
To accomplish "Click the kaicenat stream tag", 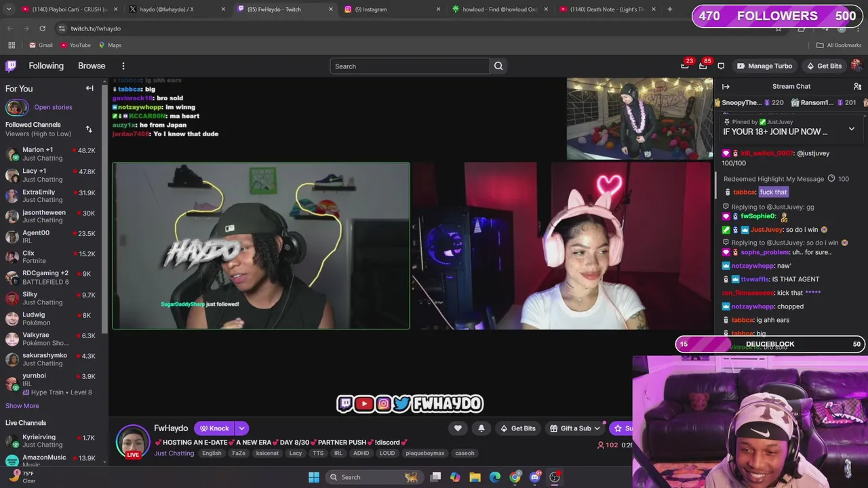I will click(x=267, y=453).
